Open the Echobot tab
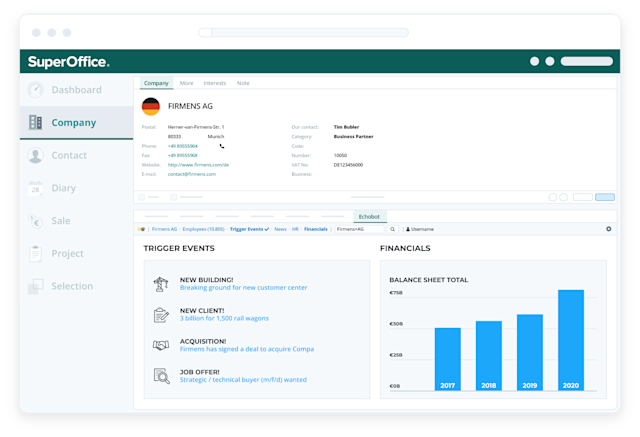The width and height of the screenshot is (640, 437). tap(369, 217)
